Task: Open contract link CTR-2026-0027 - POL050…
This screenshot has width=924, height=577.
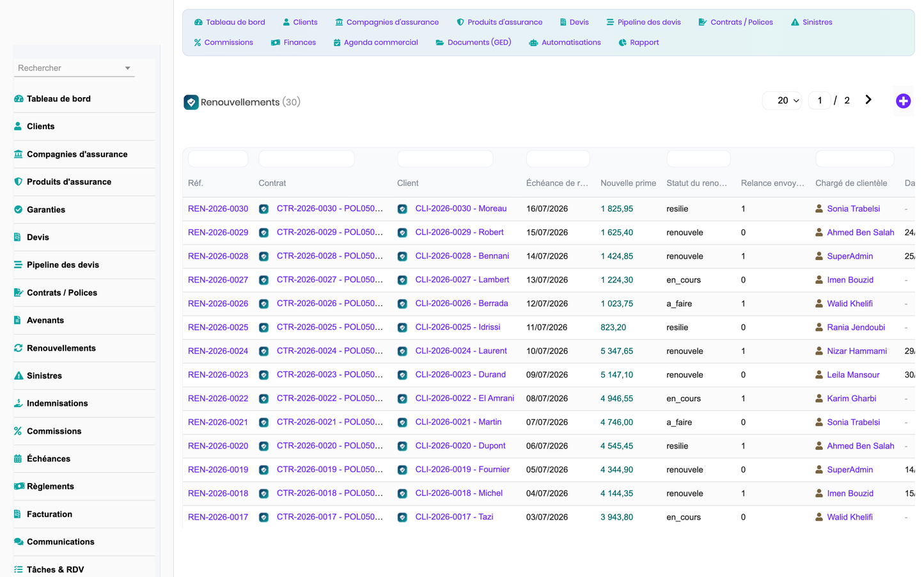Action: pos(330,280)
